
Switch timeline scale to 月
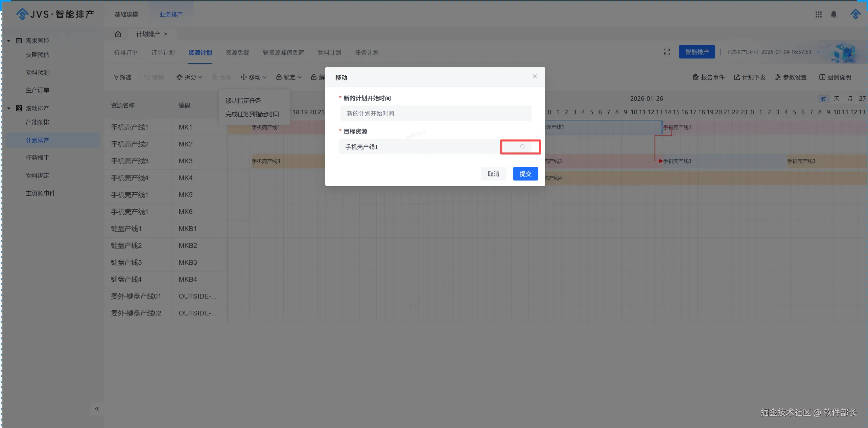click(x=850, y=99)
